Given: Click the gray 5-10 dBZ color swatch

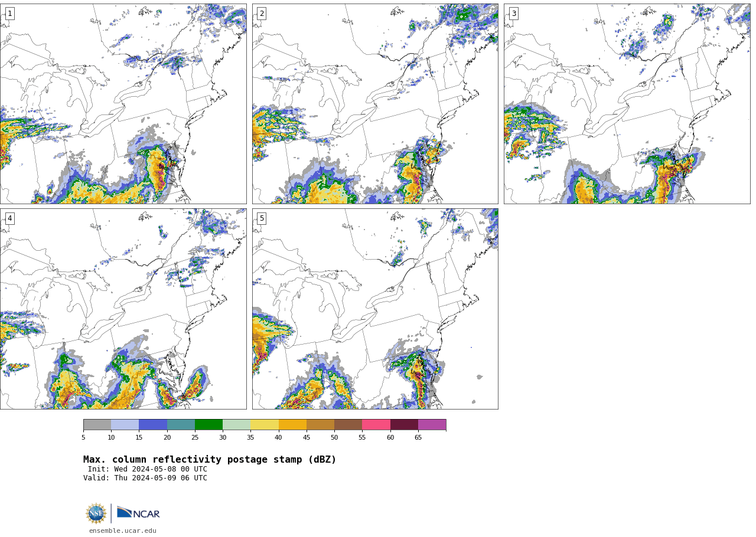Looking at the screenshot, I should [x=97, y=425].
